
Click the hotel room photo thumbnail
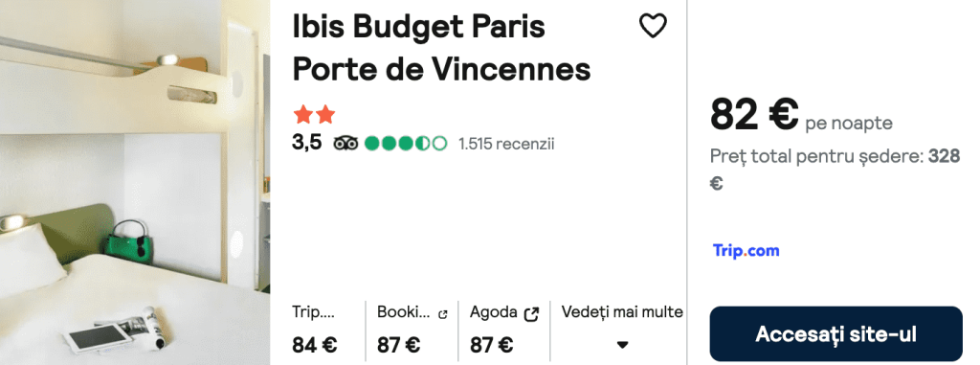pos(135,182)
